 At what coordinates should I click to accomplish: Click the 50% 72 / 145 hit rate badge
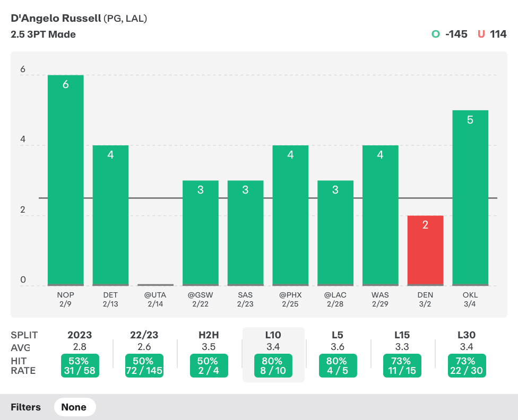point(144,365)
